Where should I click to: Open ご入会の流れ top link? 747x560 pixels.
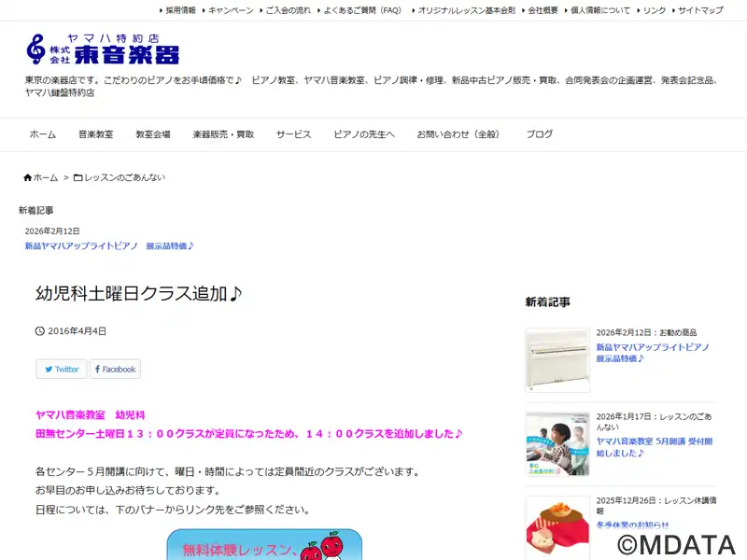point(288,10)
